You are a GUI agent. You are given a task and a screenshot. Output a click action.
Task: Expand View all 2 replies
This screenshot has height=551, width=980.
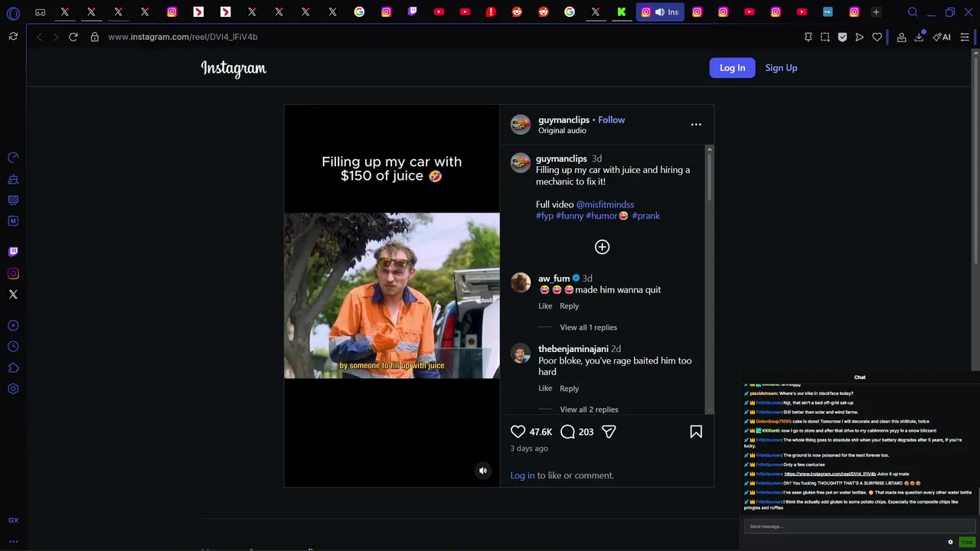click(589, 409)
